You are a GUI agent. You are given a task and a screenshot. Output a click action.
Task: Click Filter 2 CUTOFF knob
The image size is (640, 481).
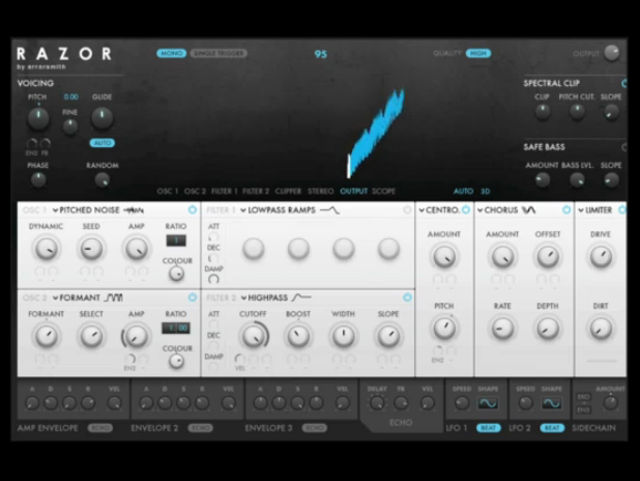[253, 336]
